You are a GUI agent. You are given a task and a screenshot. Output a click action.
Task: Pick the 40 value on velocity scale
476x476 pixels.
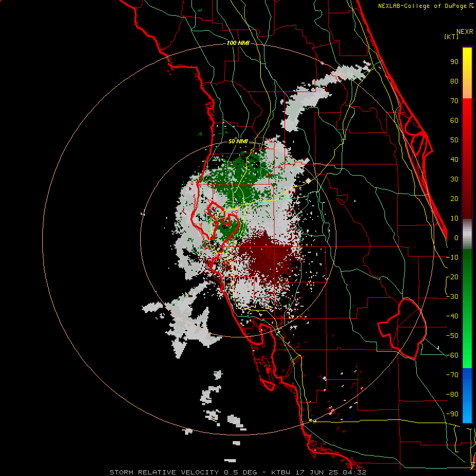click(x=454, y=160)
